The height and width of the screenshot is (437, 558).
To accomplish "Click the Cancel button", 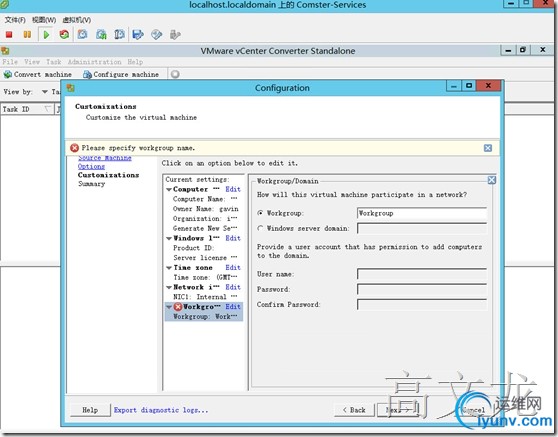I will point(473,410).
